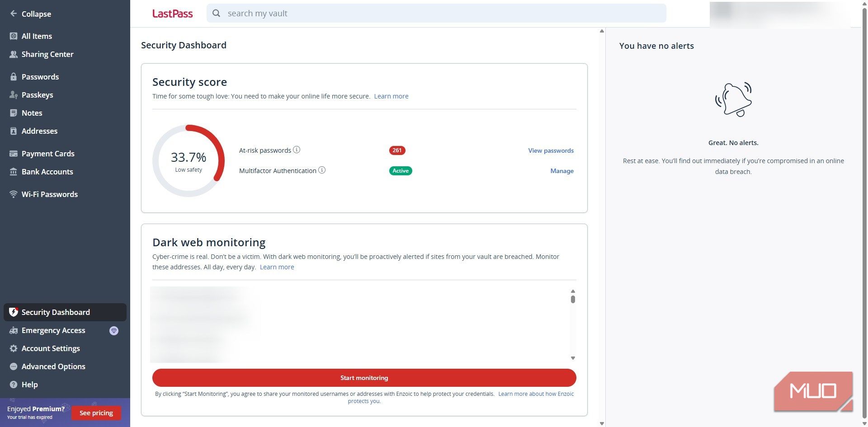868x427 pixels.
Task: Click the green Active status badge
Action: coord(401,171)
